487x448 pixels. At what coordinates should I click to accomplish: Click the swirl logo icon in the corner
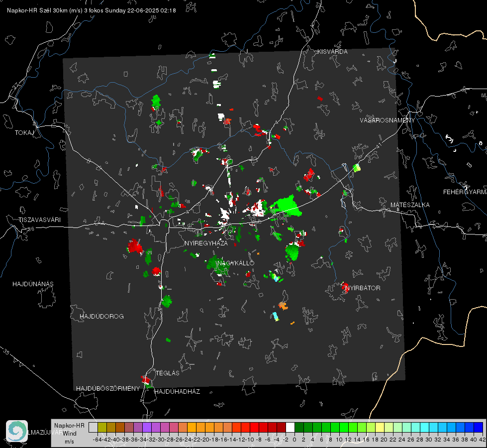pyautogui.click(x=17, y=431)
